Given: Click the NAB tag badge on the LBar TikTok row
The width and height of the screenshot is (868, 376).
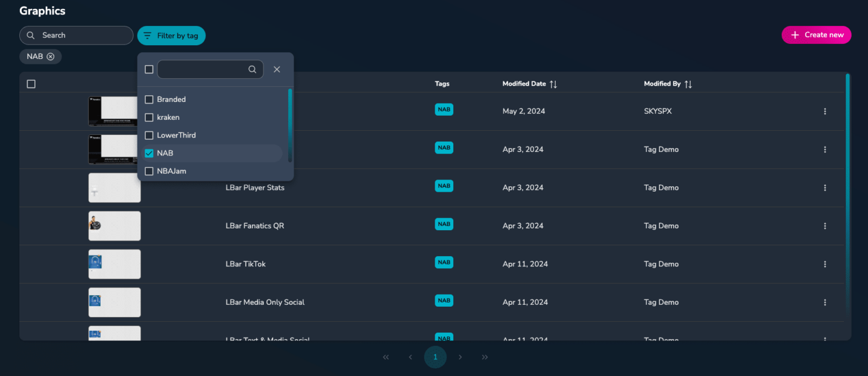Looking at the screenshot, I should (x=444, y=262).
